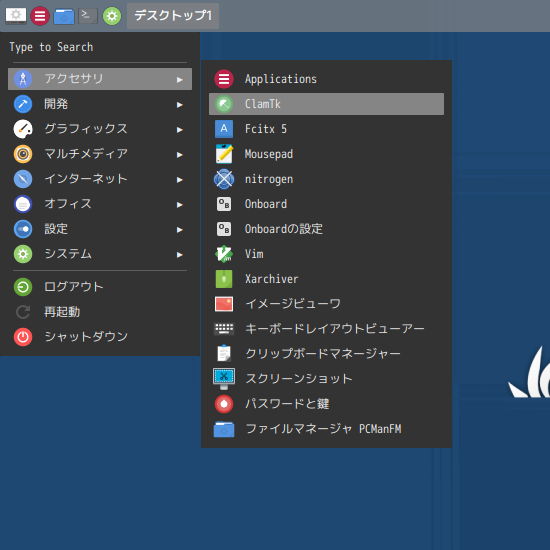Click the PCManFM folder icon in submenu
This screenshot has height=550, width=550.
(224, 429)
